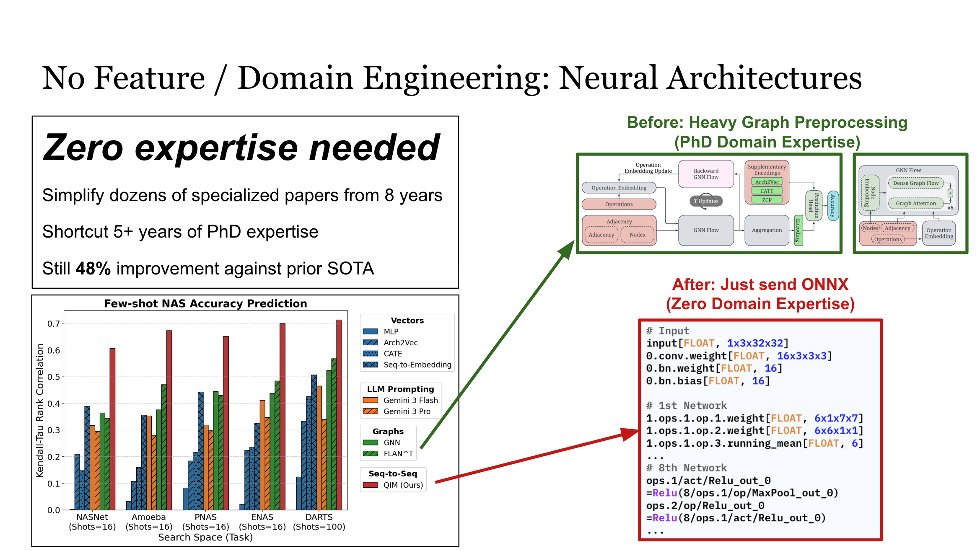
Task: Select the '# 1st Network' code comment
Action: pyautogui.click(x=686, y=406)
